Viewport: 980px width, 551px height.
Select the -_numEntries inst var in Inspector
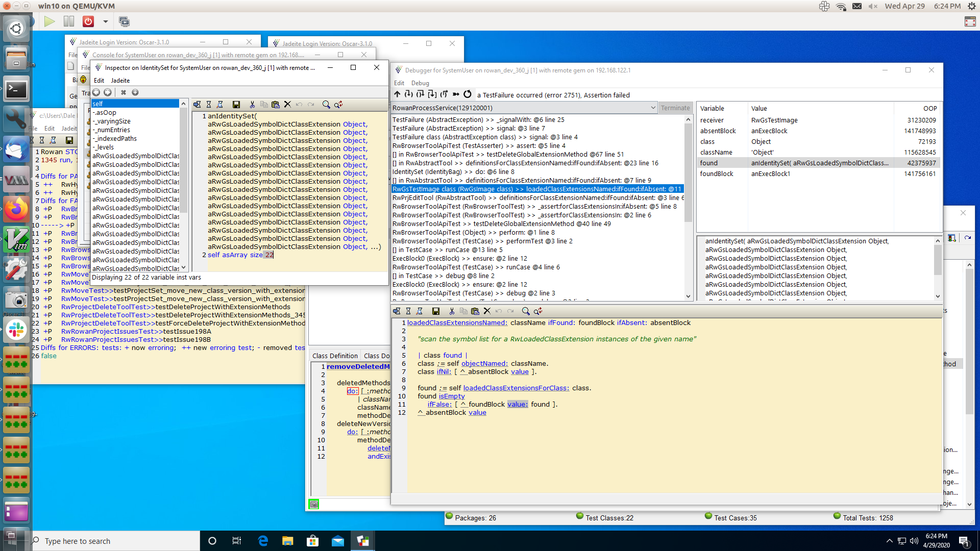(135, 130)
